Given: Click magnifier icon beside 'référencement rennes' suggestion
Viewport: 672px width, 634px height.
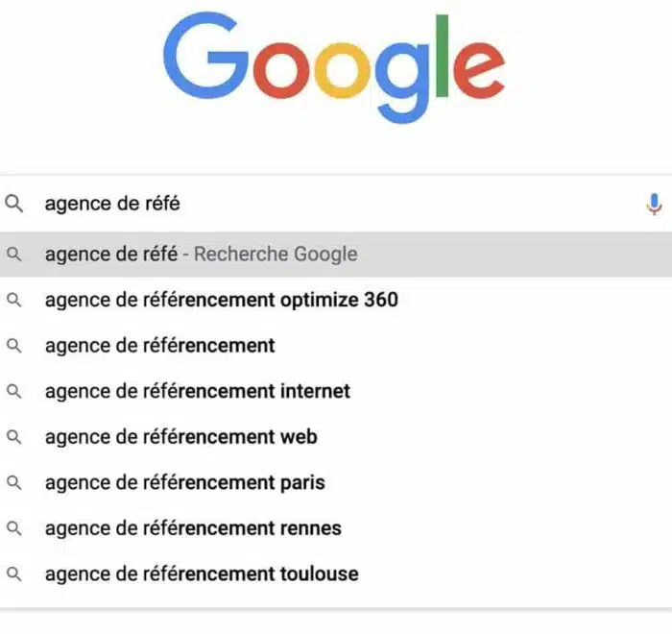Looking at the screenshot, I should (13, 528).
